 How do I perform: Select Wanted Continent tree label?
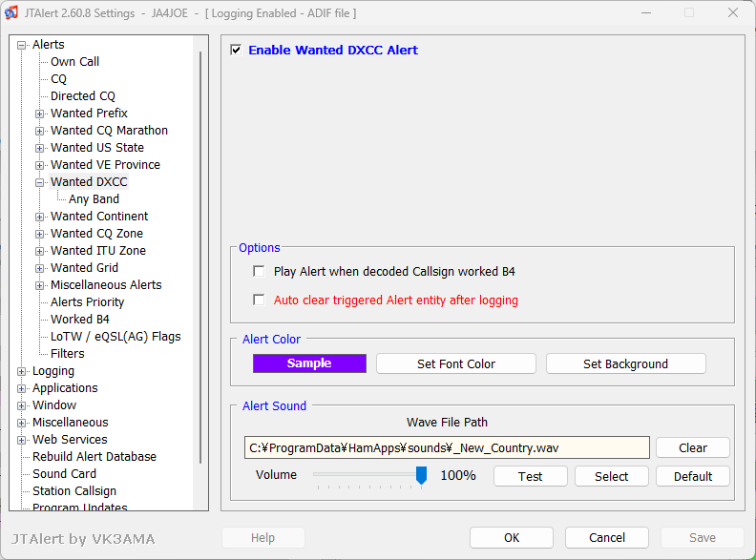99,217
